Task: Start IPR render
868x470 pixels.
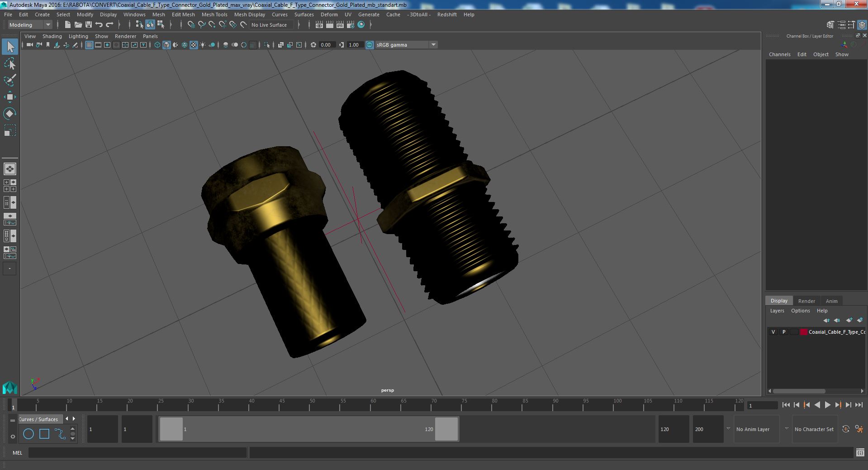Action: [x=340, y=25]
